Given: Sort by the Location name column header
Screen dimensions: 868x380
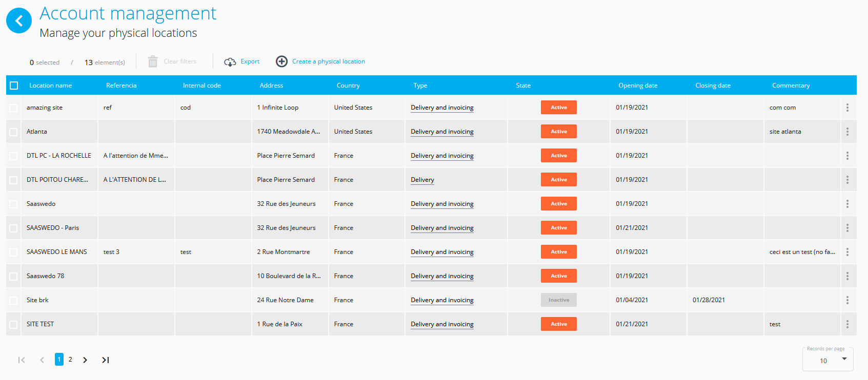Looking at the screenshot, I should click(50, 86).
